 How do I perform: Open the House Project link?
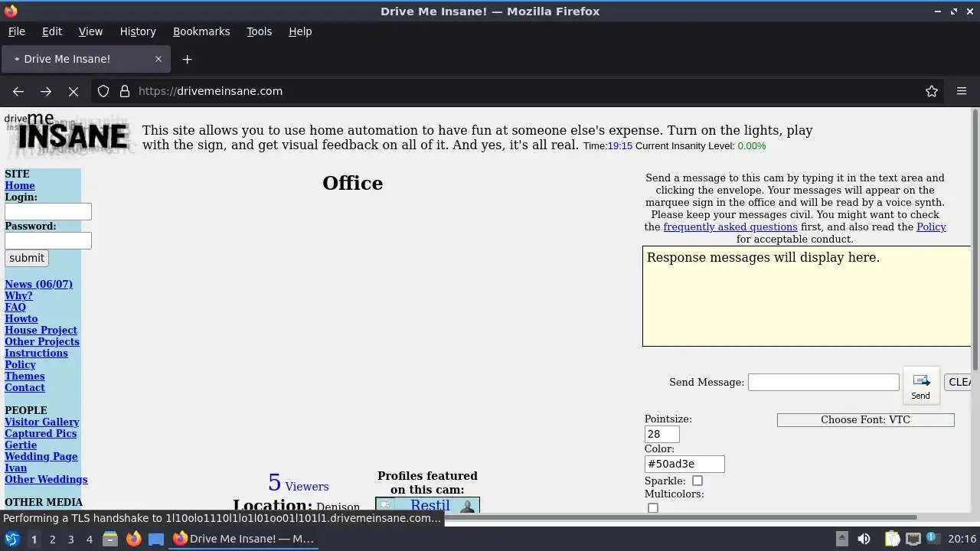41,330
